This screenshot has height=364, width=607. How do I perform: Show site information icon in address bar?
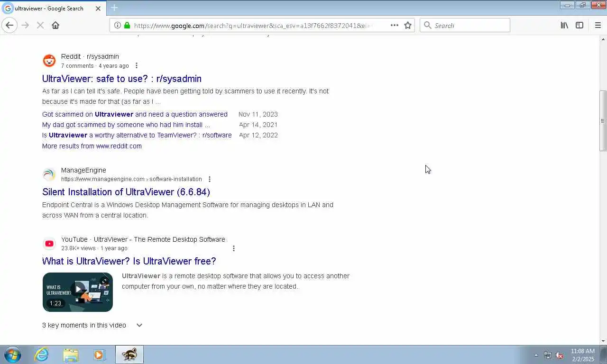coord(117,25)
